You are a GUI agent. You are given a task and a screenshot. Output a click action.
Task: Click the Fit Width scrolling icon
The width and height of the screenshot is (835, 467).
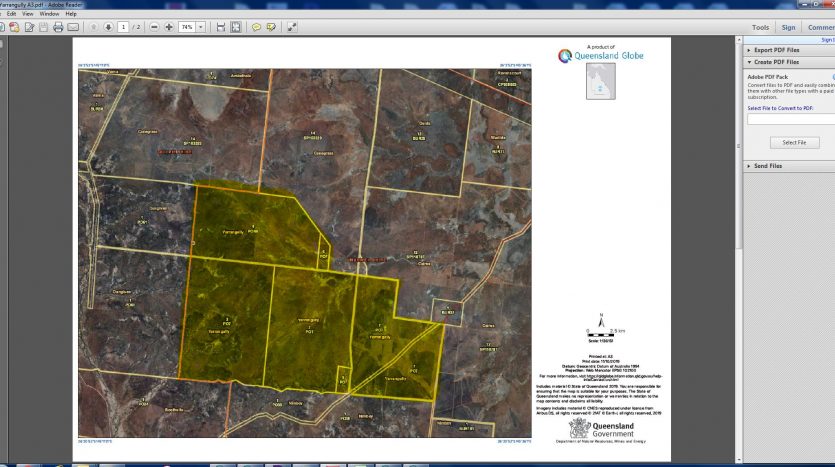click(220, 27)
